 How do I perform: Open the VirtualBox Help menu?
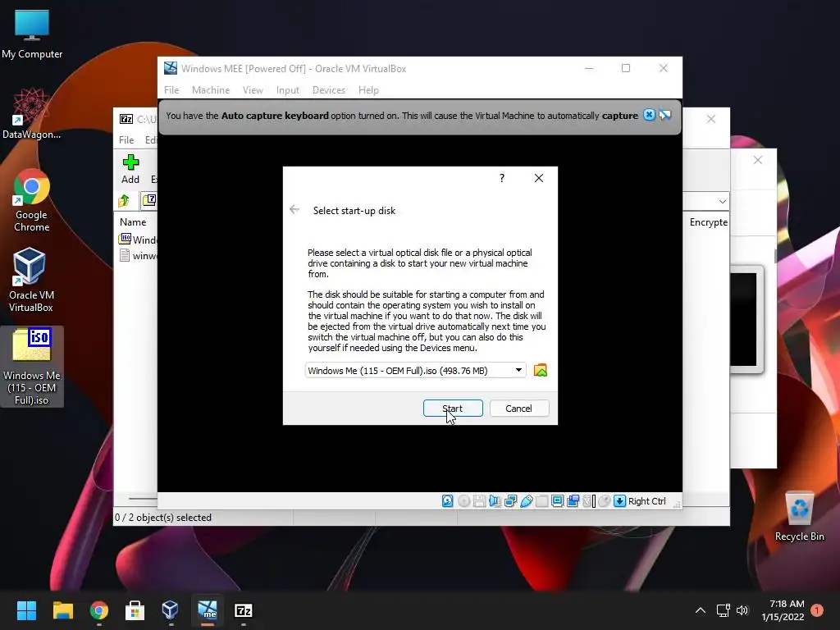368,90
